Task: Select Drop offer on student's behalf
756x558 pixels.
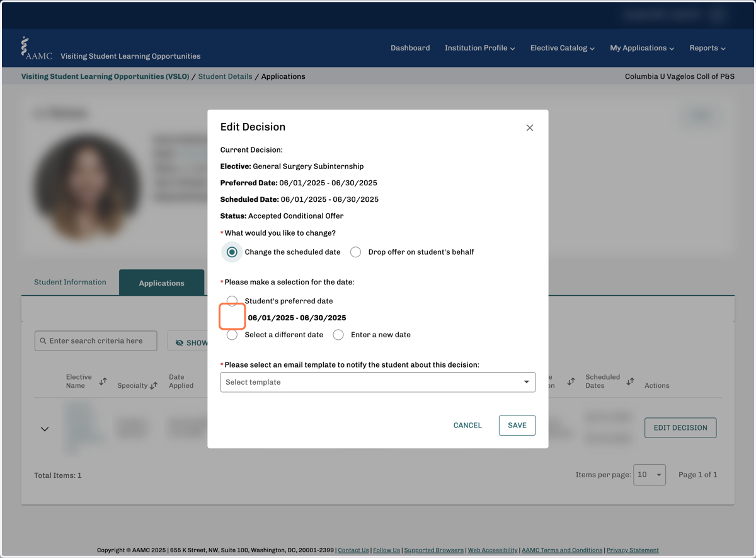Action: click(356, 252)
